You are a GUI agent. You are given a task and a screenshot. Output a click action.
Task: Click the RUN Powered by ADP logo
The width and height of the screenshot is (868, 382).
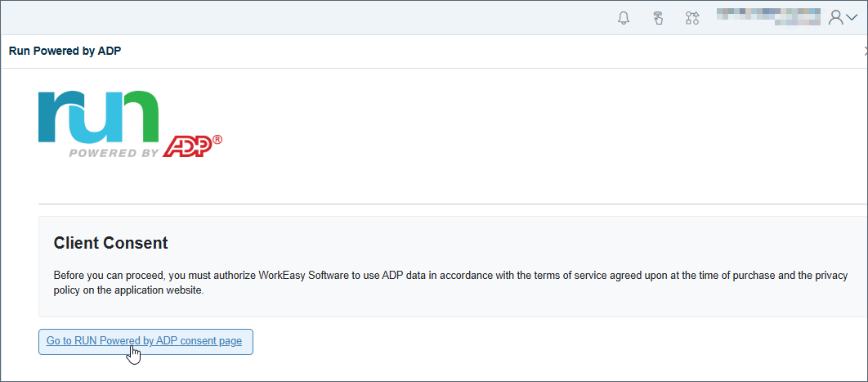point(130,124)
